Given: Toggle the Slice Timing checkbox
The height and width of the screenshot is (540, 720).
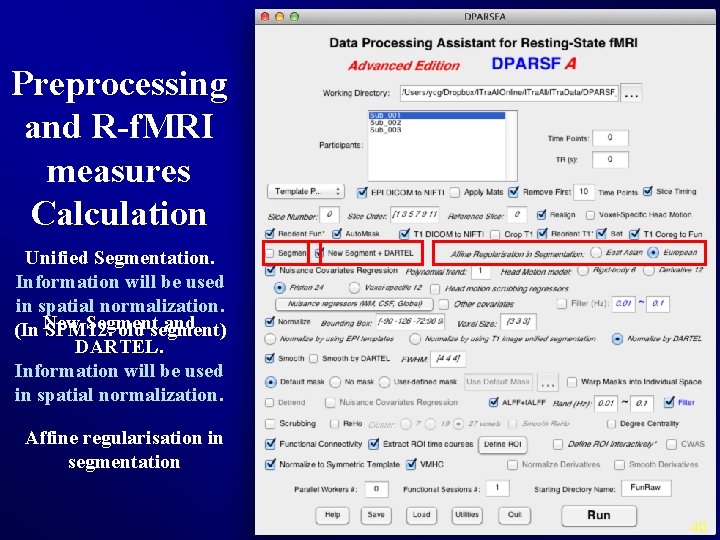Looking at the screenshot, I should click(647, 191).
